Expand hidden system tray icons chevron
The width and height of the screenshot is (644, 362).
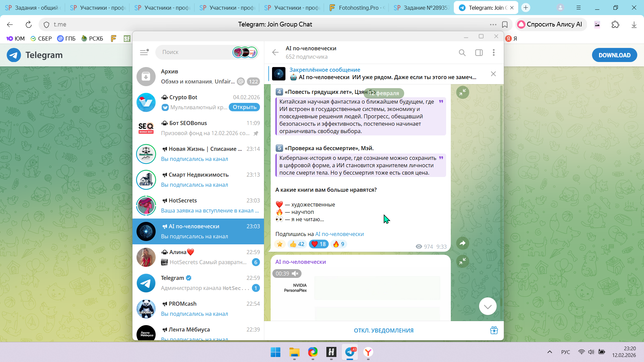pyautogui.click(x=549, y=352)
